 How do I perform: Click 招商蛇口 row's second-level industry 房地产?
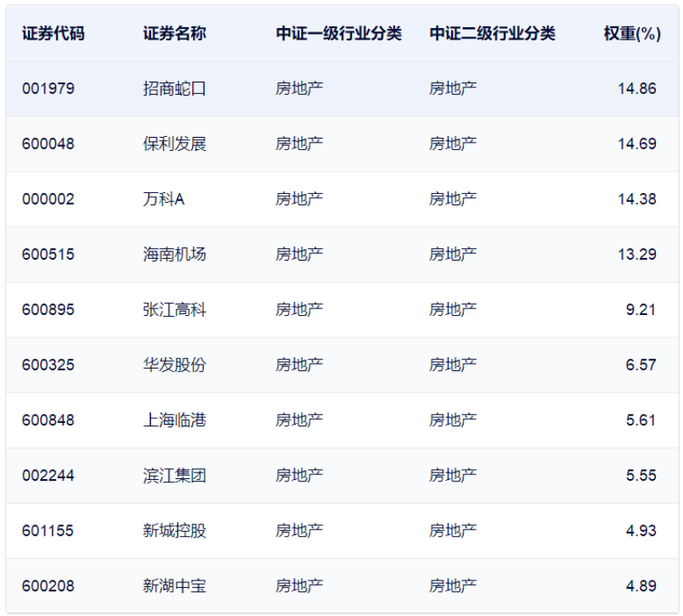[x=453, y=89]
